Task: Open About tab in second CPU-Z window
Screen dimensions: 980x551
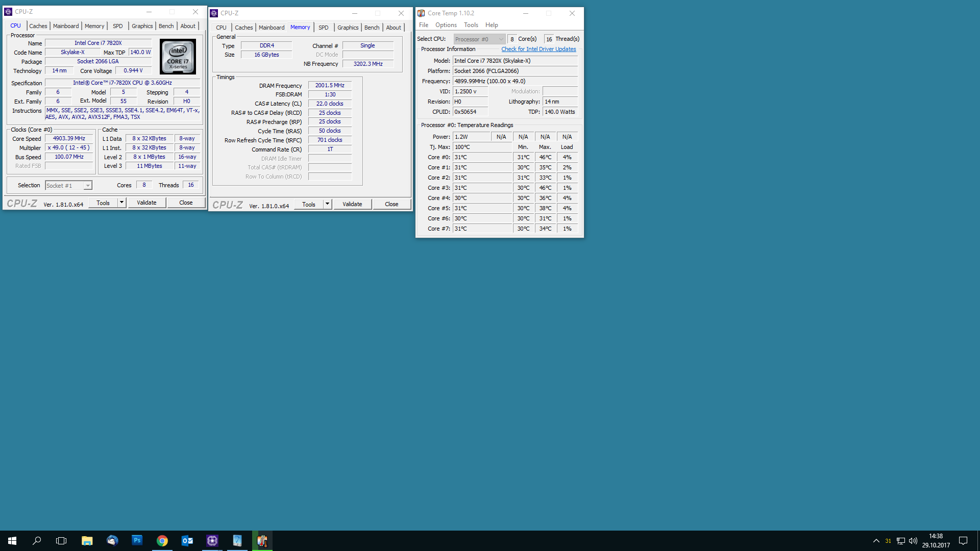Action: [x=394, y=28]
